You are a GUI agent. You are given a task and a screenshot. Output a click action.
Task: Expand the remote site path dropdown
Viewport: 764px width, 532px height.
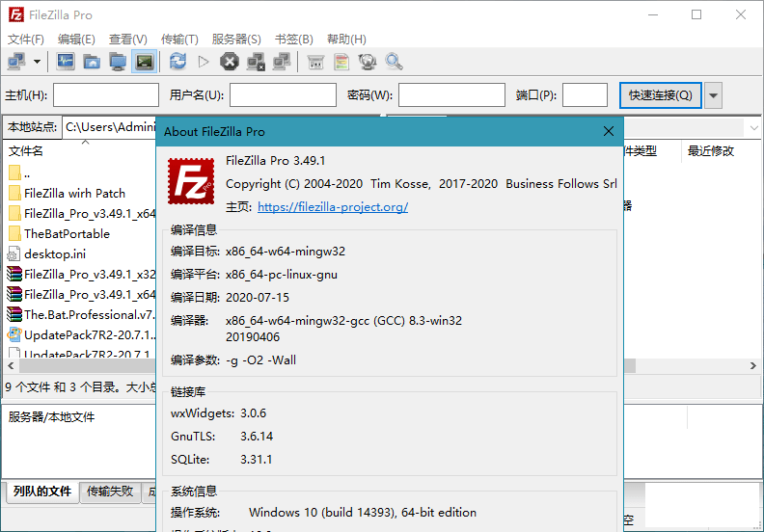click(753, 128)
